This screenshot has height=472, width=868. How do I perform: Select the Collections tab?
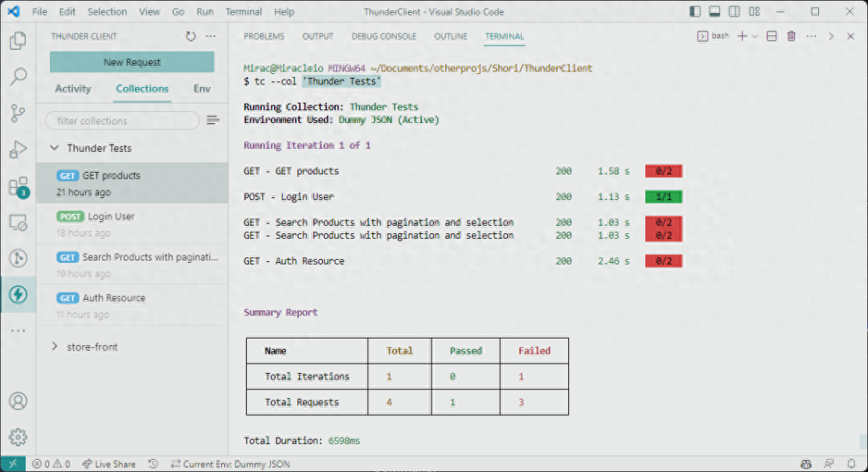click(x=142, y=88)
